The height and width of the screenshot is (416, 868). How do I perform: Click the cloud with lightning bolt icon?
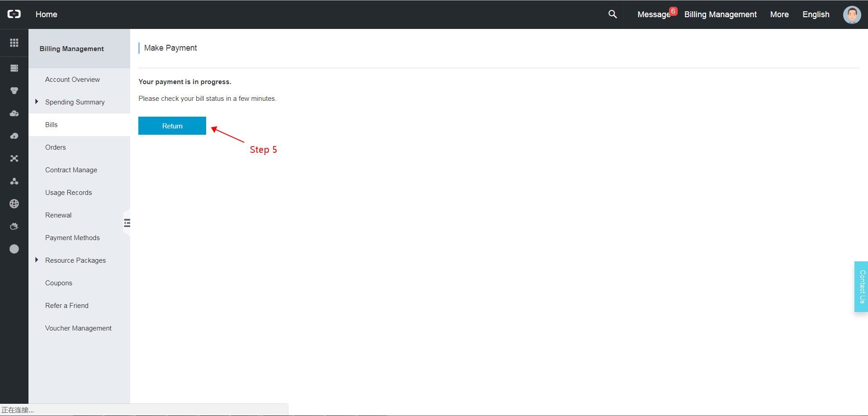pyautogui.click(x=14, y=136)
